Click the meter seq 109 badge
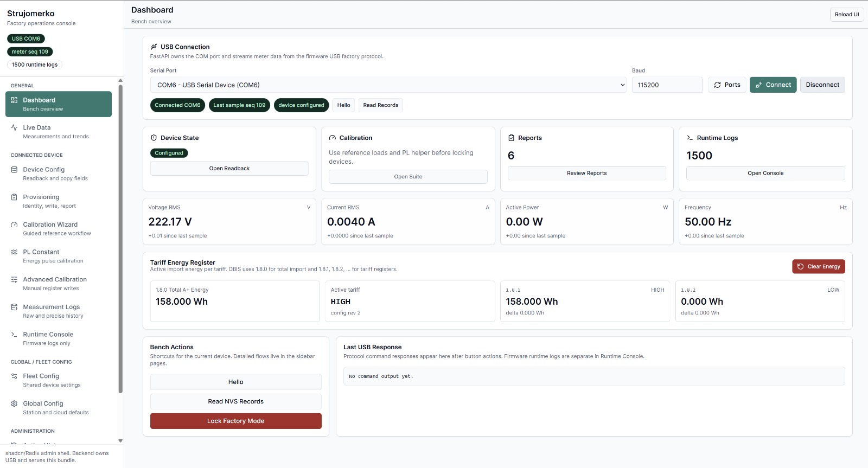Image resolution: width=868 pixels, height=468 pixels. pyautogui.click(x=30, y=52)
